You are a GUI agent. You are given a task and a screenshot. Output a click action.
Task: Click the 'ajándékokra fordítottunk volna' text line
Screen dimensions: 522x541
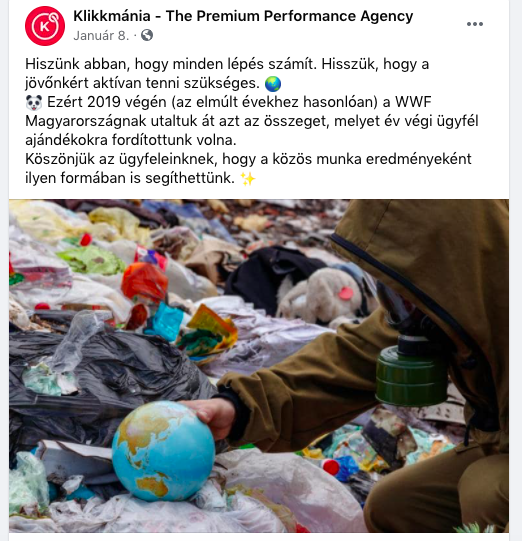click(131, 140)
